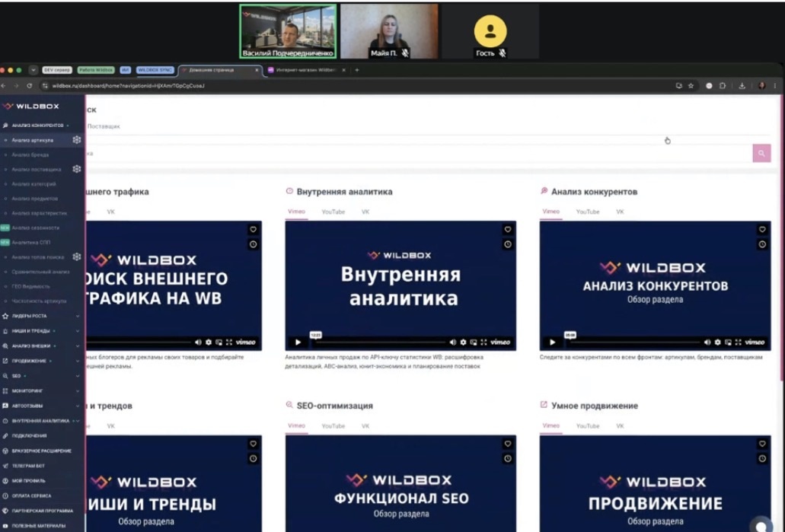Open Анализ категорий in sidebar
The height and width of the screenshot is (532, 785).
pos(34,184)
